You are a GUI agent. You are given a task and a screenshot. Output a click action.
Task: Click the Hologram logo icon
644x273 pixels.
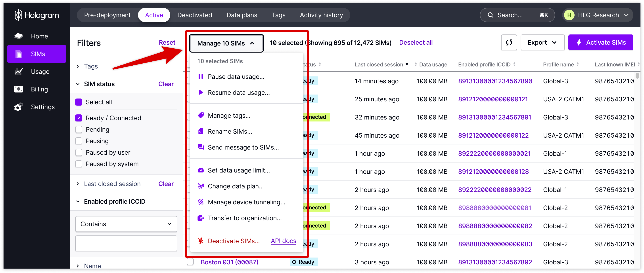18,15
